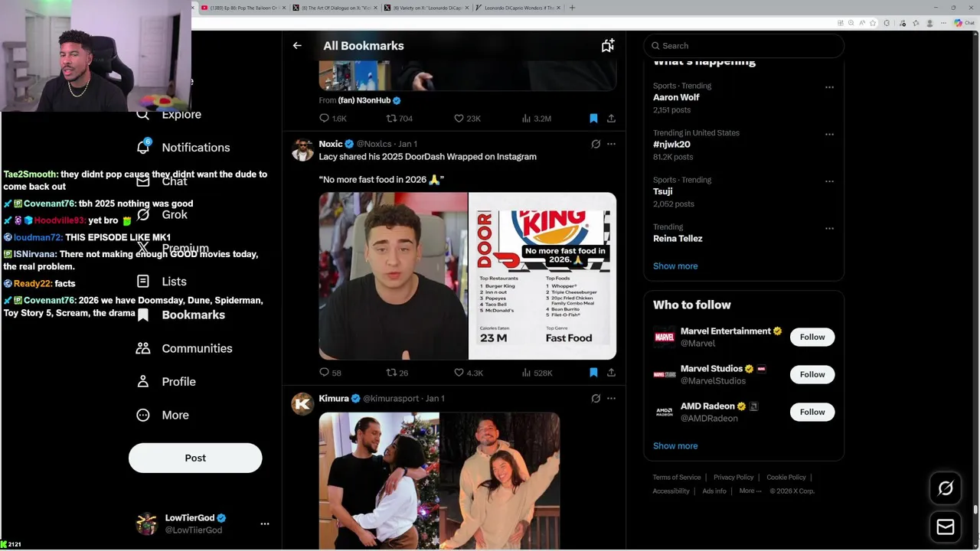The height and width of the screenshot is (551, 980).
Task: Switch to the Leonardo DiCaprio Wonders tab
Action: (x=518, y=8)
